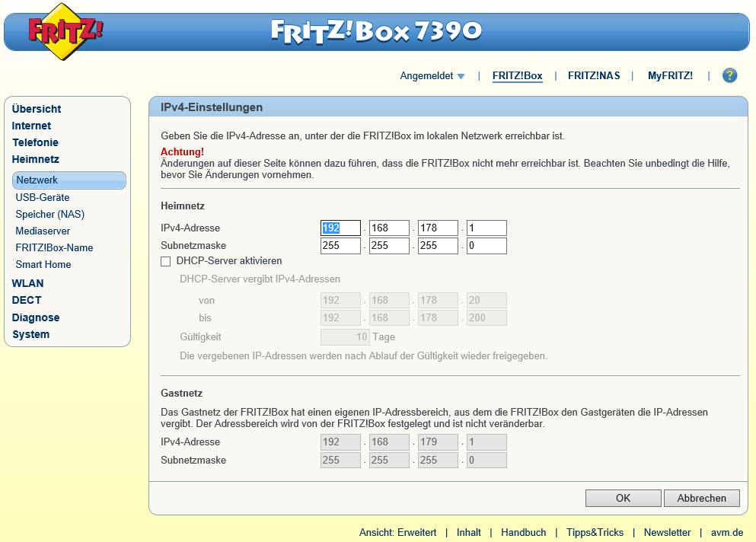Expand the Angemeldet dropdown arrow
756x542 pixels.
pyautogui.click(x=461, y=76)
